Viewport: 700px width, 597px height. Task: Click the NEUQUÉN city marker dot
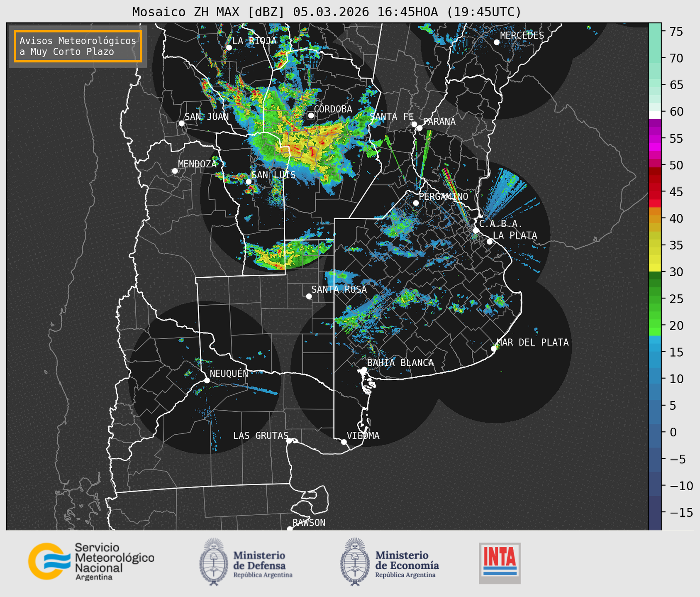coord(207,380)
